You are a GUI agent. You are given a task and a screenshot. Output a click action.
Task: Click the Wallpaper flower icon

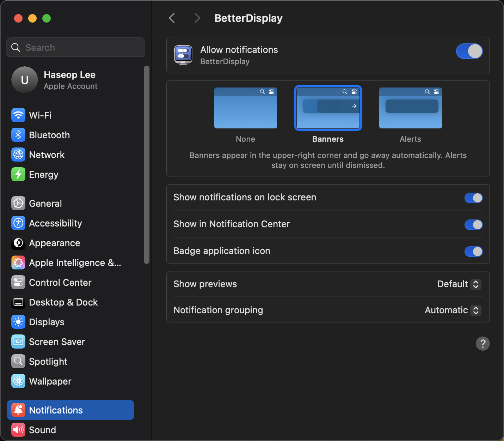pyautogui.click(x=18, y=381)
